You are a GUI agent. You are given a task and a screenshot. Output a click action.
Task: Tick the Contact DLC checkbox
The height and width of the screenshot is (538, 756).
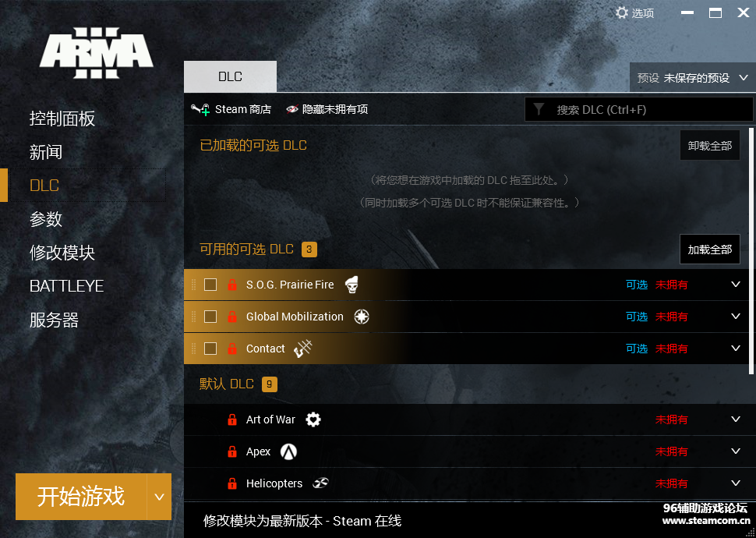[x=210, y=349]
